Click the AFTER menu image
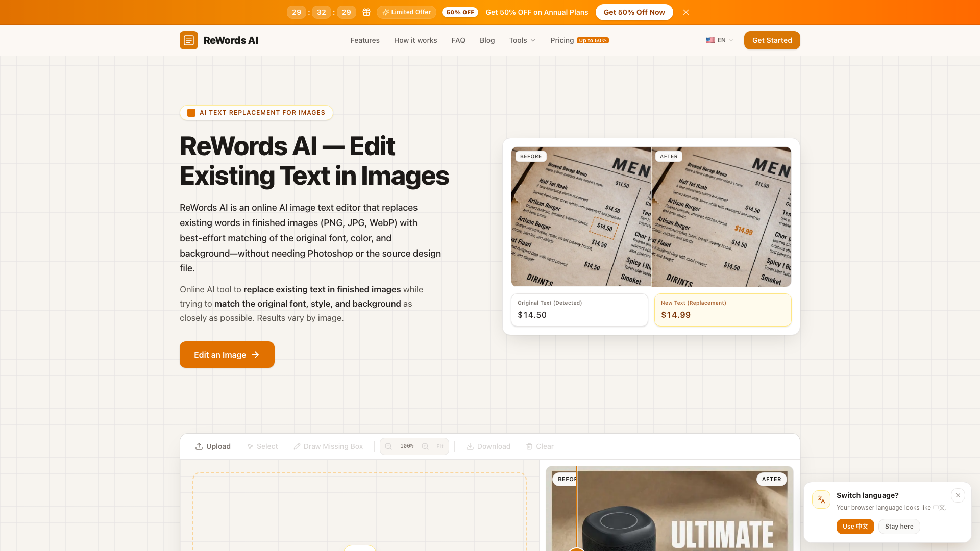Screen dimensions: 980x551 (721, 217)
